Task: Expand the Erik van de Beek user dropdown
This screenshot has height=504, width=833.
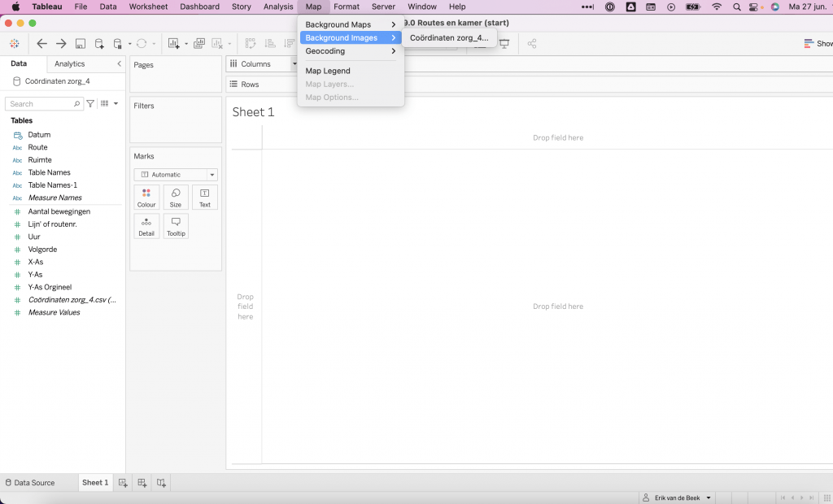Action: coord(677,497)
